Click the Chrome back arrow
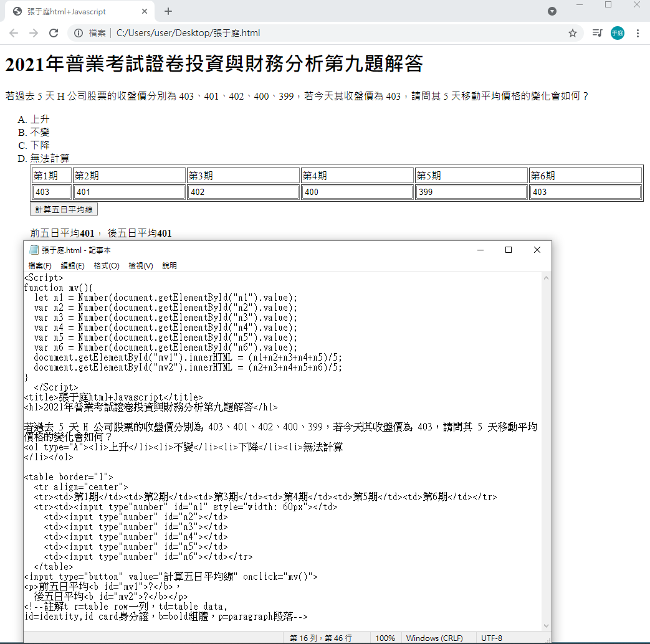Image resolution: width=650 pixels, height=644 pixels. [14, 33]
